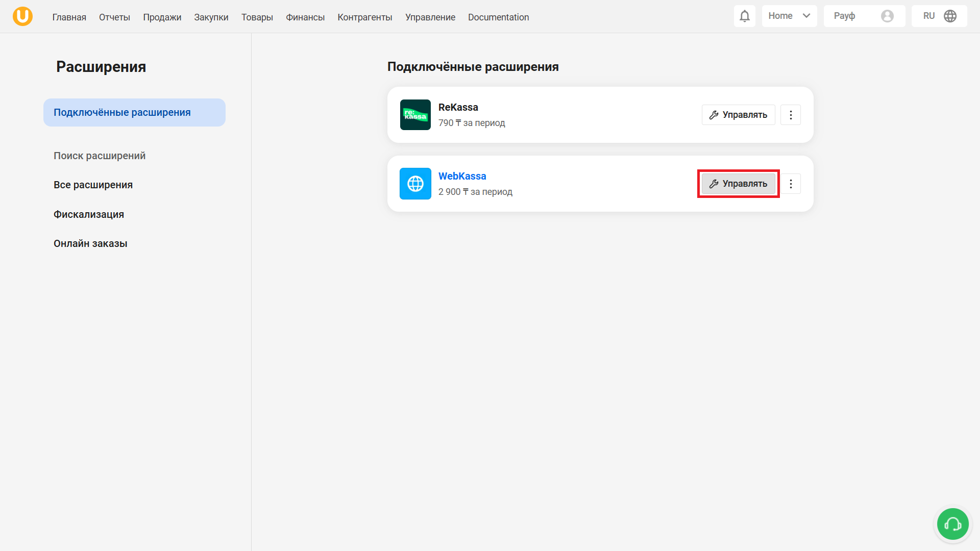Open WebKassa three-dot options menu
This screenshot has height=551, width=980.
(791, 184)
